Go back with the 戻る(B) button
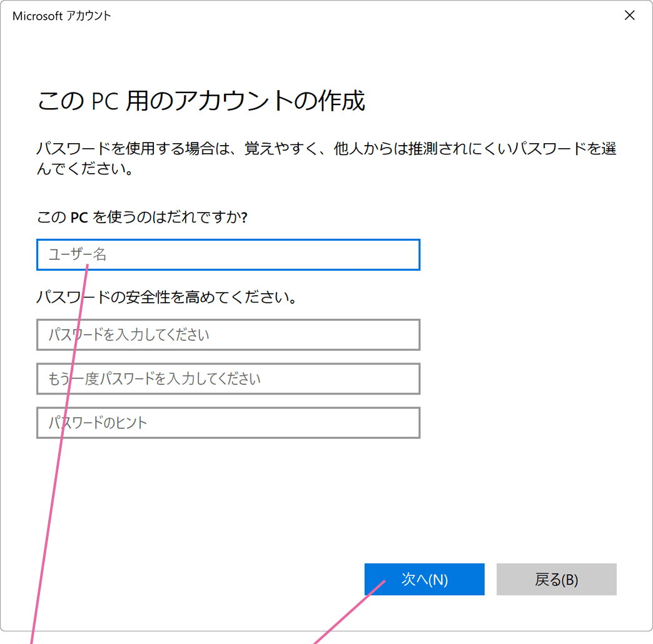653x644 pixels. pyautogui.click(x=557, y=579)
